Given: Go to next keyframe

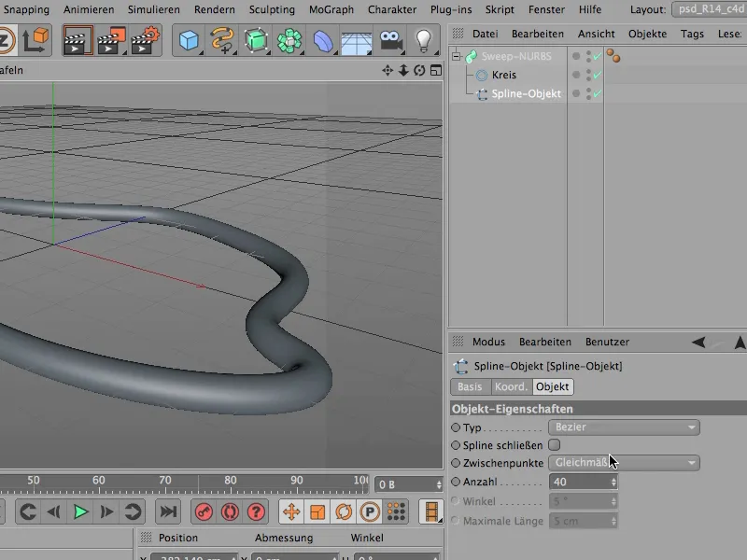Looking at the screenshot, I should coord(133,511).
